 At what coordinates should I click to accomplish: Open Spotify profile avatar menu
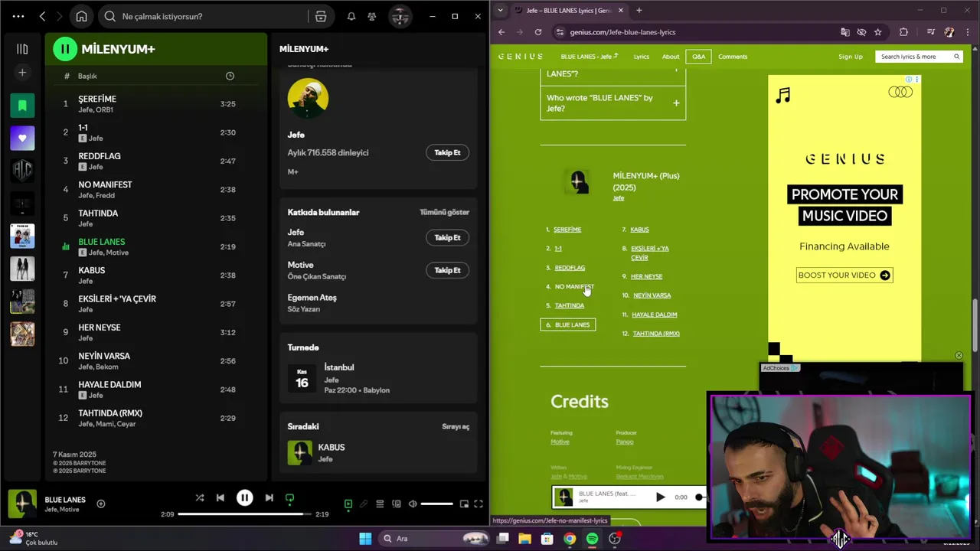[x=400, y=16]
